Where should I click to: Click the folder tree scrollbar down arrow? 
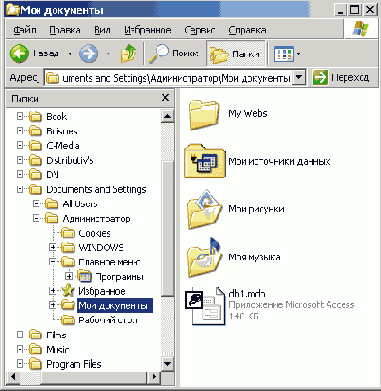(167, 363)
